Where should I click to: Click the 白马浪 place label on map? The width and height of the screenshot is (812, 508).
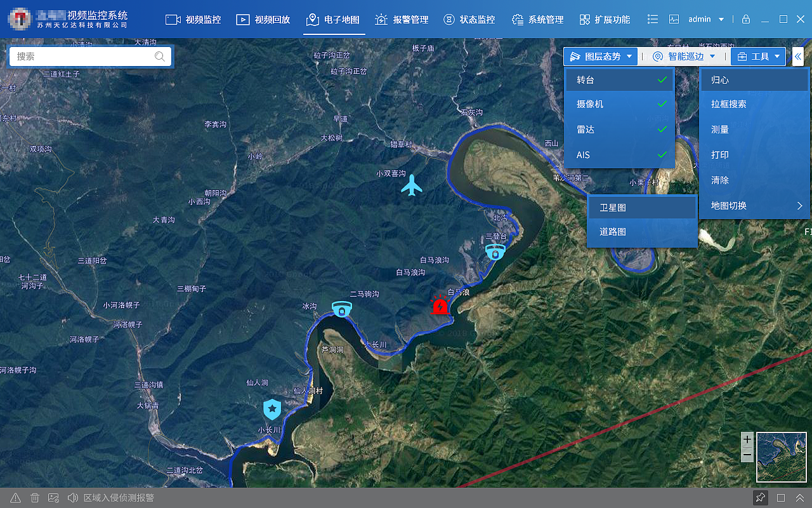click(459, 292)
